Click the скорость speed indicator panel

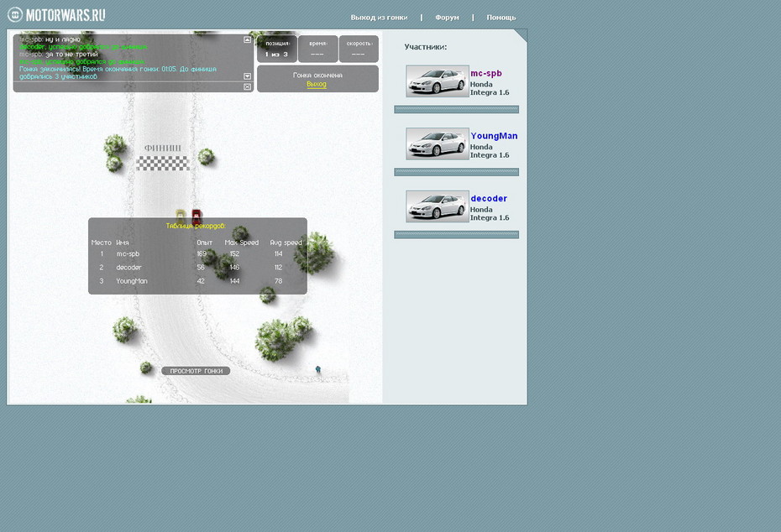click(x=359, y=49)
